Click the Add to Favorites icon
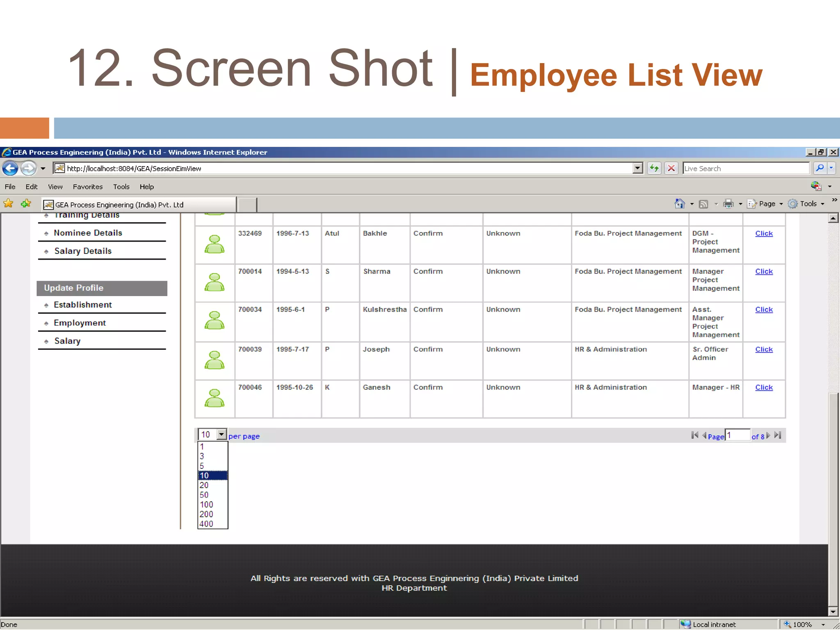 click(x=26, y=204)
